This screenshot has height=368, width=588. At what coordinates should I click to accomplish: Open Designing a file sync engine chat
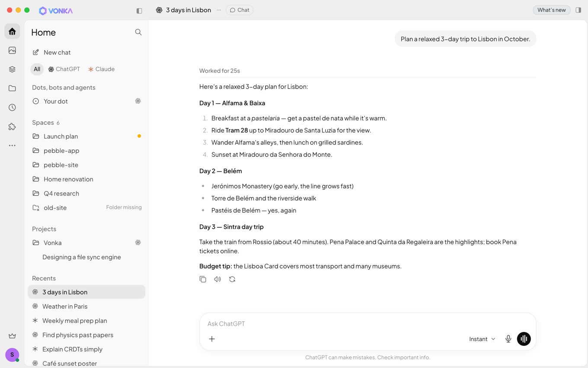coord(86,257)
